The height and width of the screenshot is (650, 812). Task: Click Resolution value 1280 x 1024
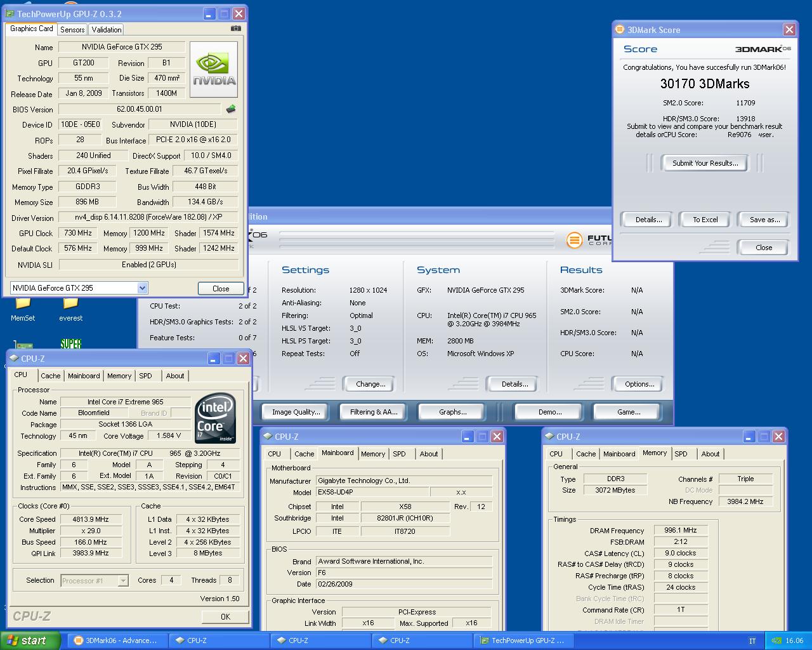(x=368, y=290)
